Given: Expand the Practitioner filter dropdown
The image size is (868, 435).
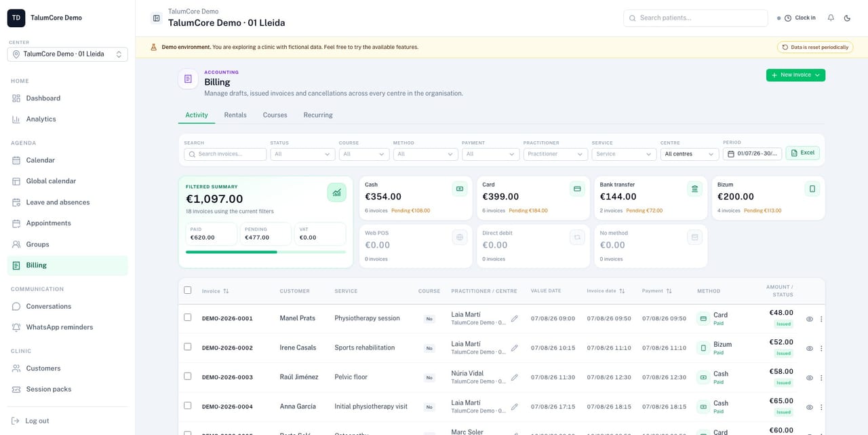Looking at the screenshot, I should click(x=555, y=154).
